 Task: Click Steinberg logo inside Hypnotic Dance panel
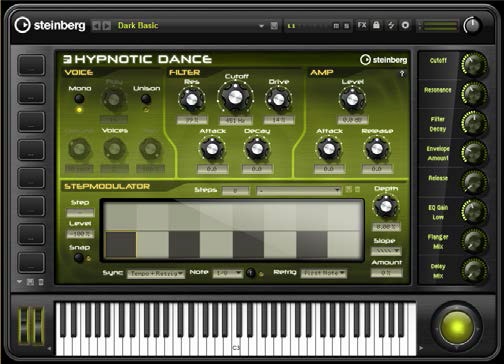tap(384, 60)
